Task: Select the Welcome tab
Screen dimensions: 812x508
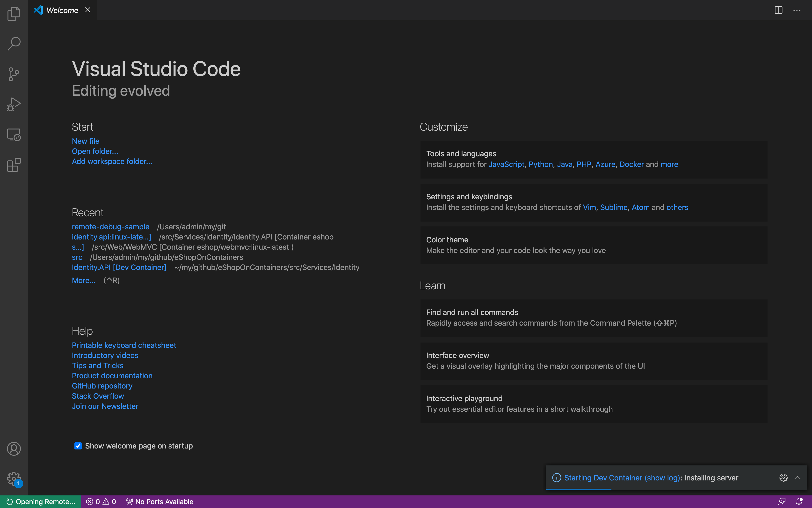Action: [63, 10]
